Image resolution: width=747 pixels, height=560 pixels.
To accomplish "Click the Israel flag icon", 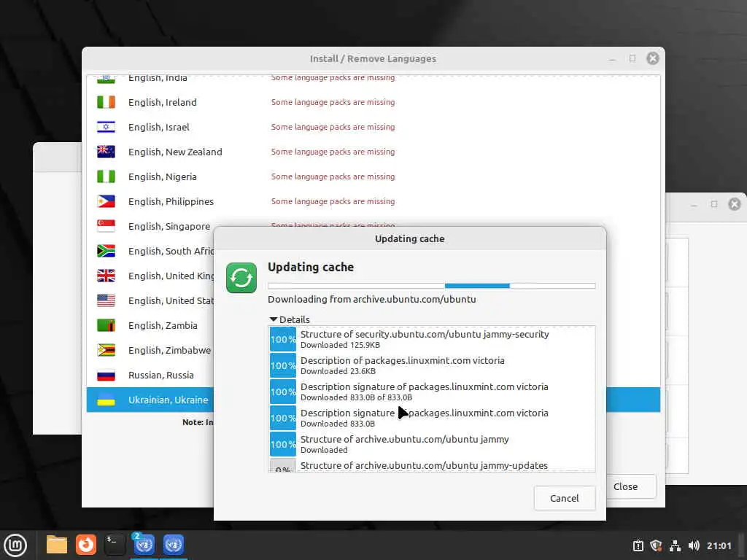I will 106,127.
